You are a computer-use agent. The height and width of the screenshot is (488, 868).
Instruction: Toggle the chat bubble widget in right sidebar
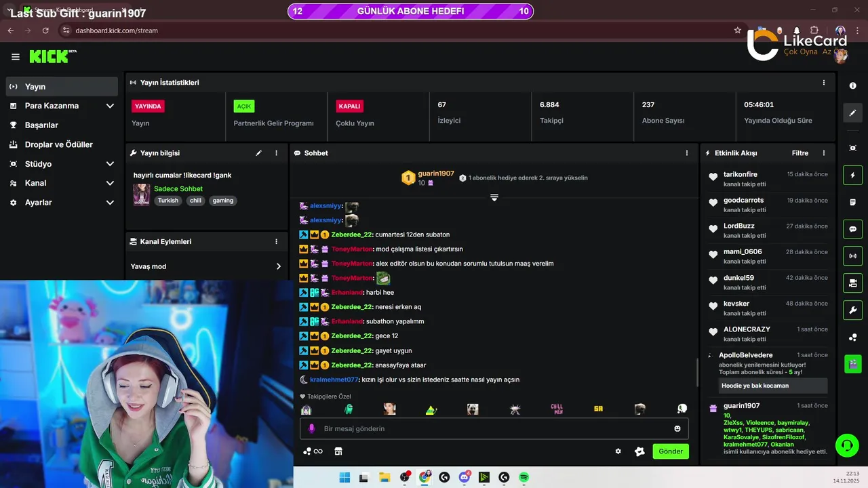(x=852, y=229)
